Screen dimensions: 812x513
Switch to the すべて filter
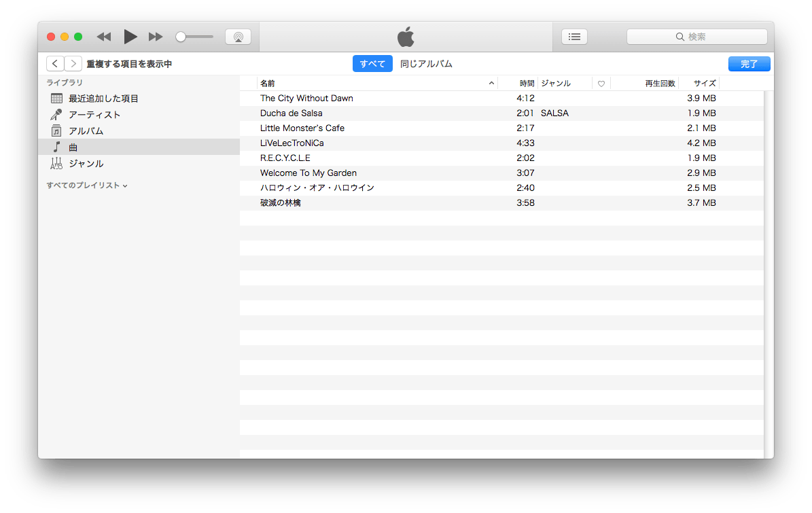tap(372, 64)
